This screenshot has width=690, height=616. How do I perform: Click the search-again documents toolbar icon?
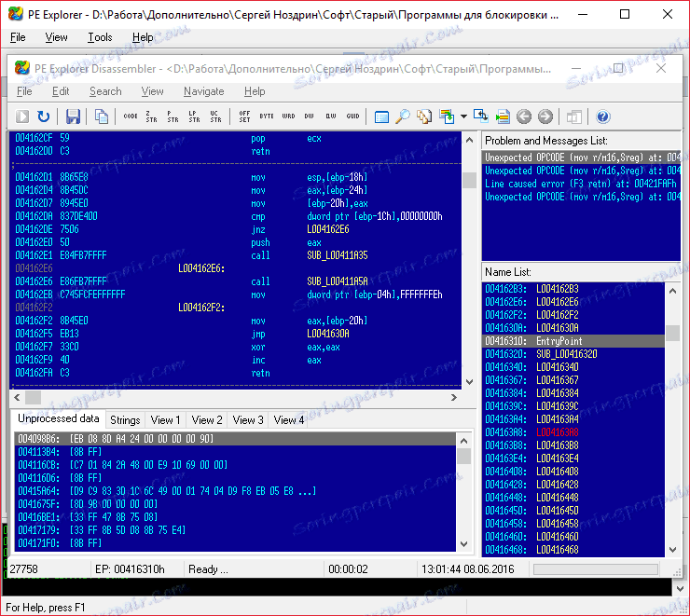click(x=424, y=116)
